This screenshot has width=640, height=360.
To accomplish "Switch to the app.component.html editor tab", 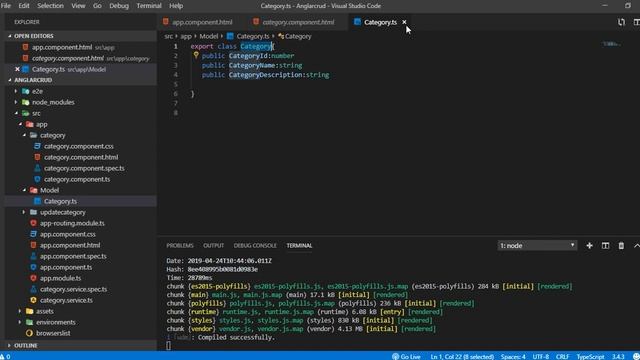I will click(198, 22).
